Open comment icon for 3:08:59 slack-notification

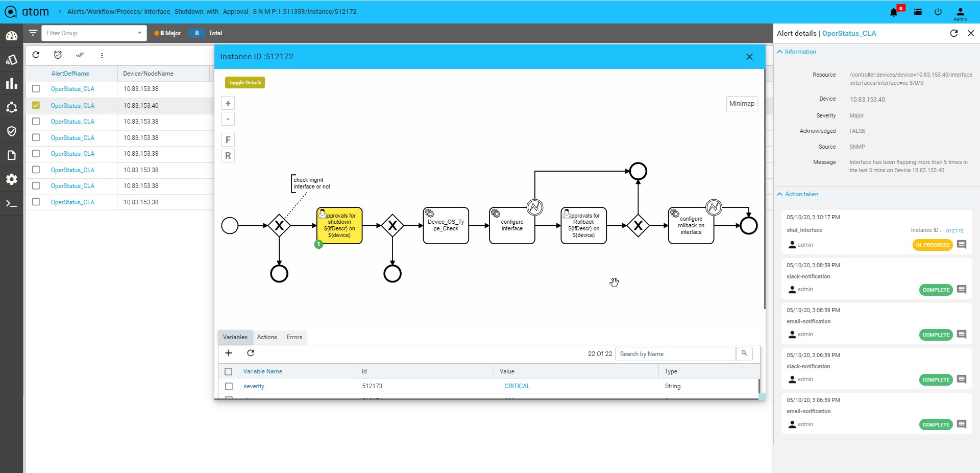pos(962,290)
